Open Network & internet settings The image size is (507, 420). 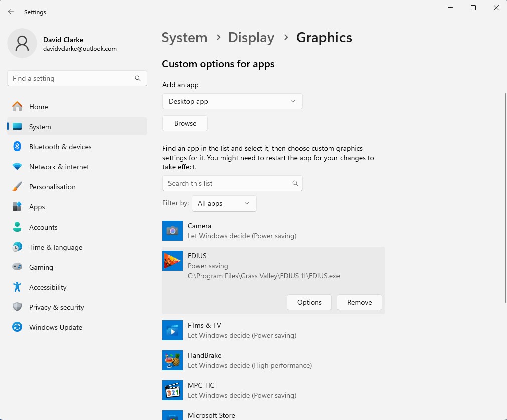pos(77,167)
